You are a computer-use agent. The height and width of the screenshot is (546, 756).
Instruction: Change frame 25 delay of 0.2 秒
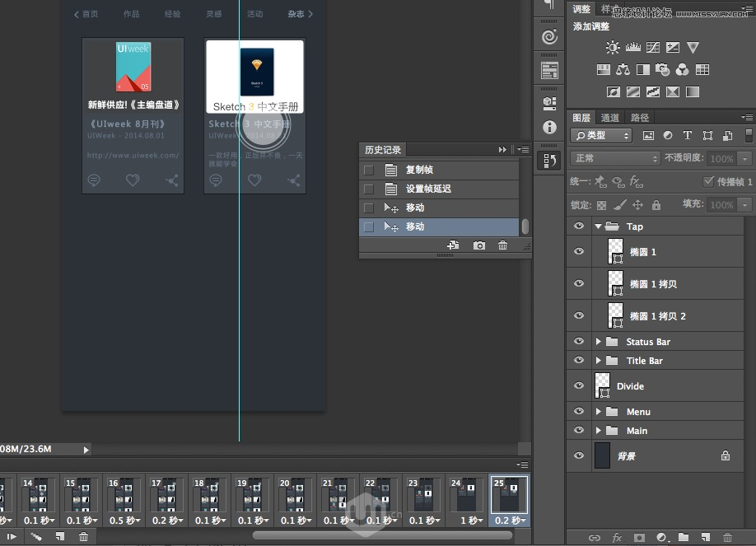510,520
